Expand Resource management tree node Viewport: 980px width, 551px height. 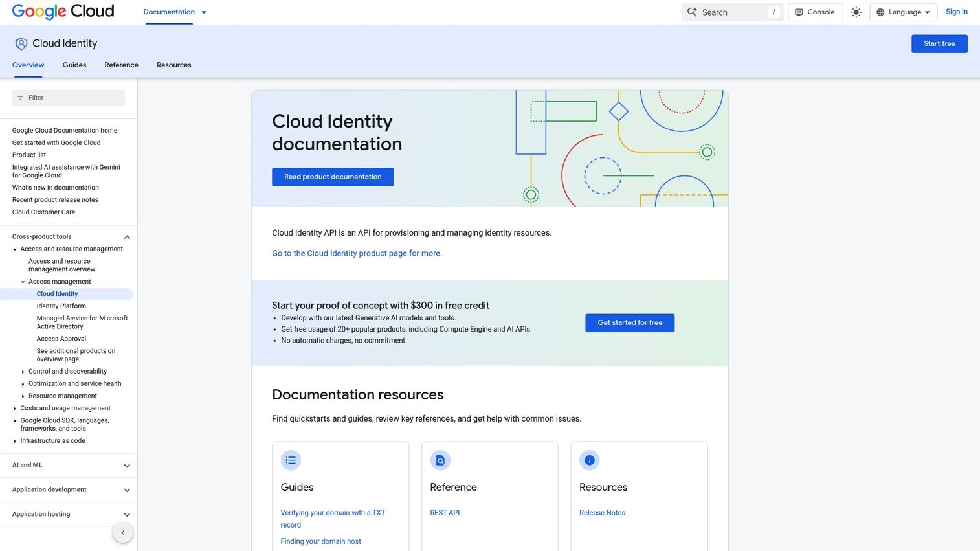tap(23, 396)
